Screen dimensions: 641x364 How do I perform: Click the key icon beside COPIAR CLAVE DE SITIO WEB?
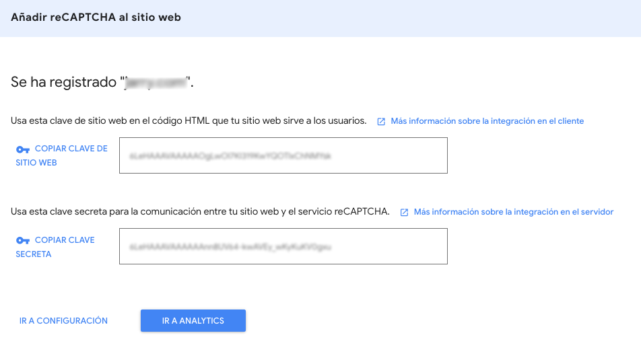(22, 150)
